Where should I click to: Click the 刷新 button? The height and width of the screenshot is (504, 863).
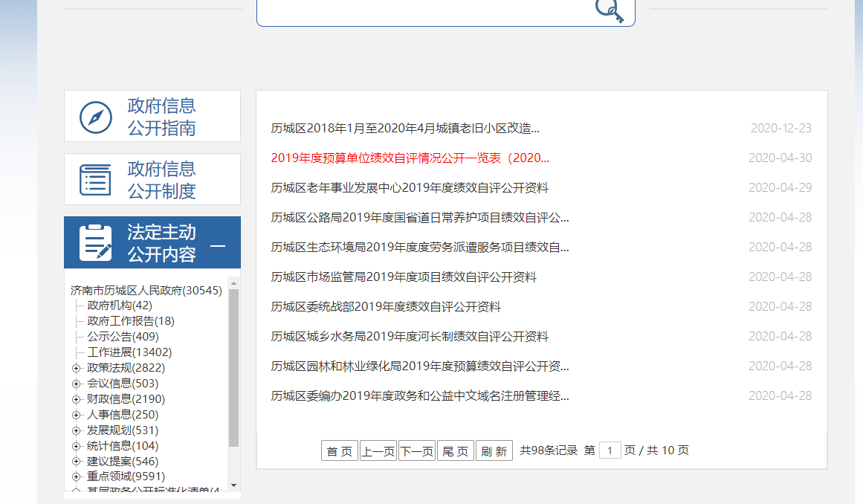tap(494, 450)
